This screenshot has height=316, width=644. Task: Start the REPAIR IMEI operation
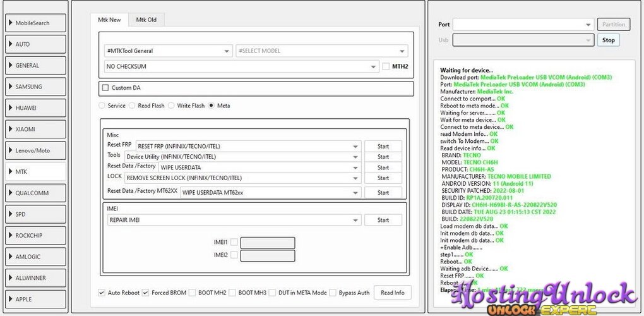pyautogui.click(x=383, y=220)
